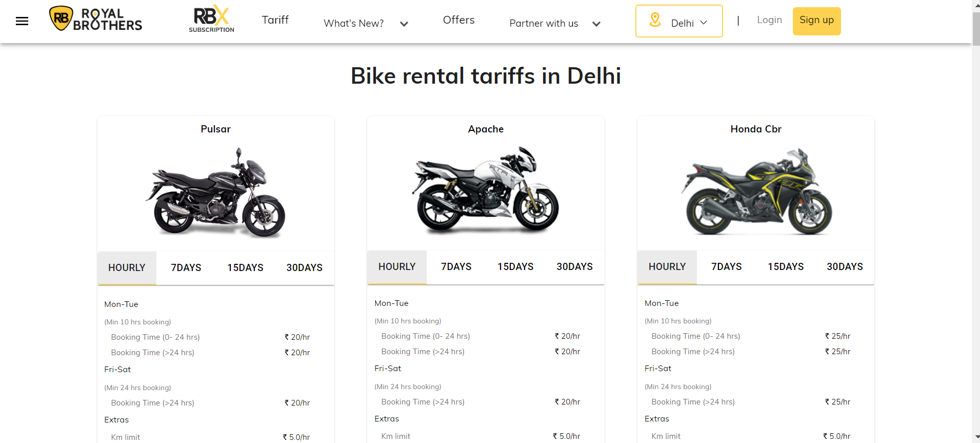Click the Sign up button
The image size is (980, 443).
(x=816, y=21)
